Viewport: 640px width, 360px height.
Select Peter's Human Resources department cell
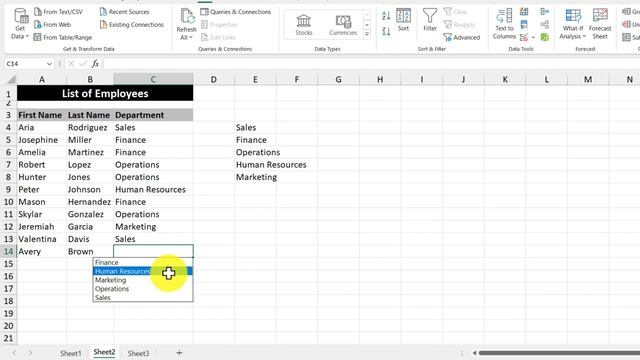(x=153, y=189)
